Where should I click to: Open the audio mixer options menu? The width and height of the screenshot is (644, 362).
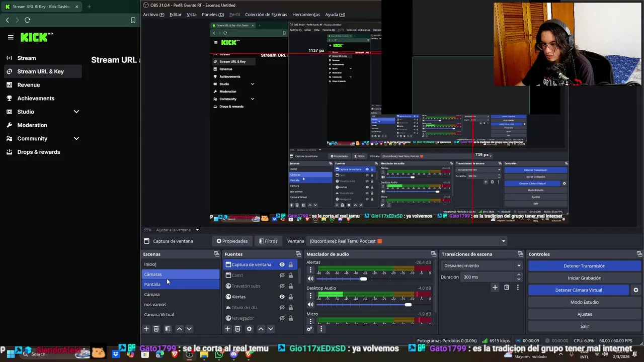321,329
